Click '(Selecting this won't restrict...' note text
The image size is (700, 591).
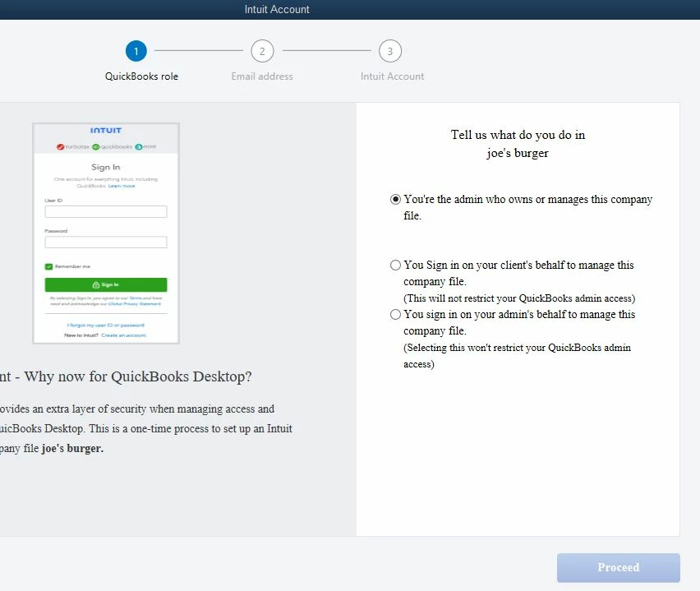click(517, 356)
